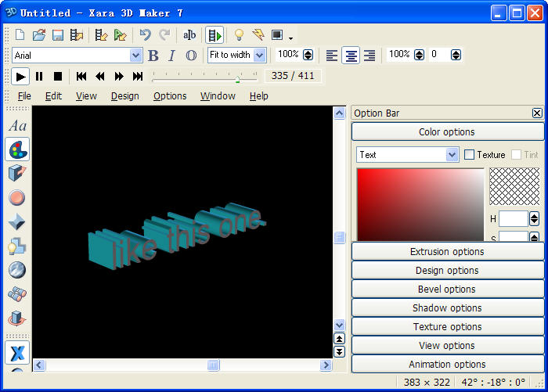This screenshot has height=392, width=548.
Task: Click the save floppy disk icon
Action: tap(58, 34)
